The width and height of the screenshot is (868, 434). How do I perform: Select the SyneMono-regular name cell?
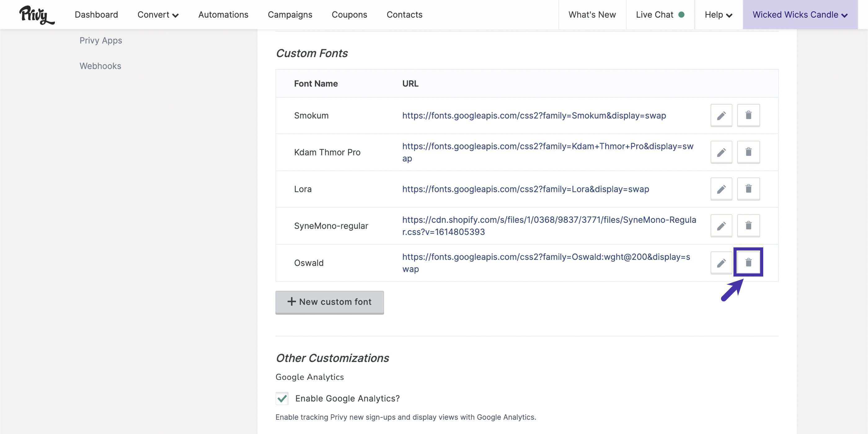click(x=331, y=226)
